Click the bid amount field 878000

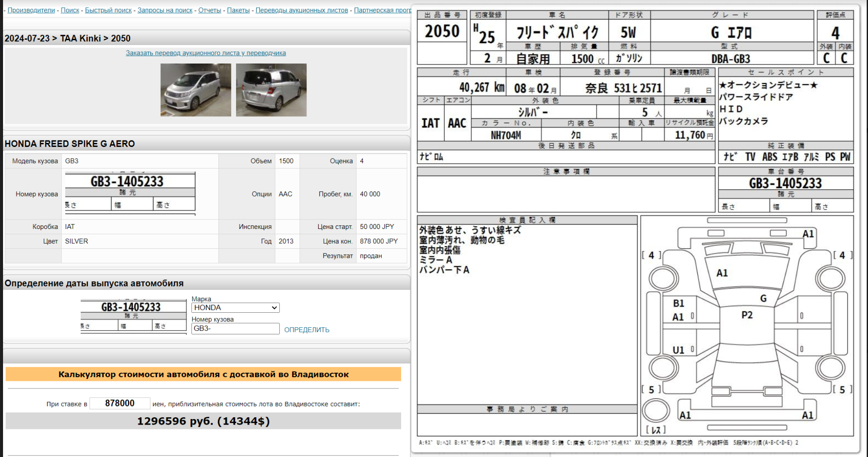coord(120,403)
